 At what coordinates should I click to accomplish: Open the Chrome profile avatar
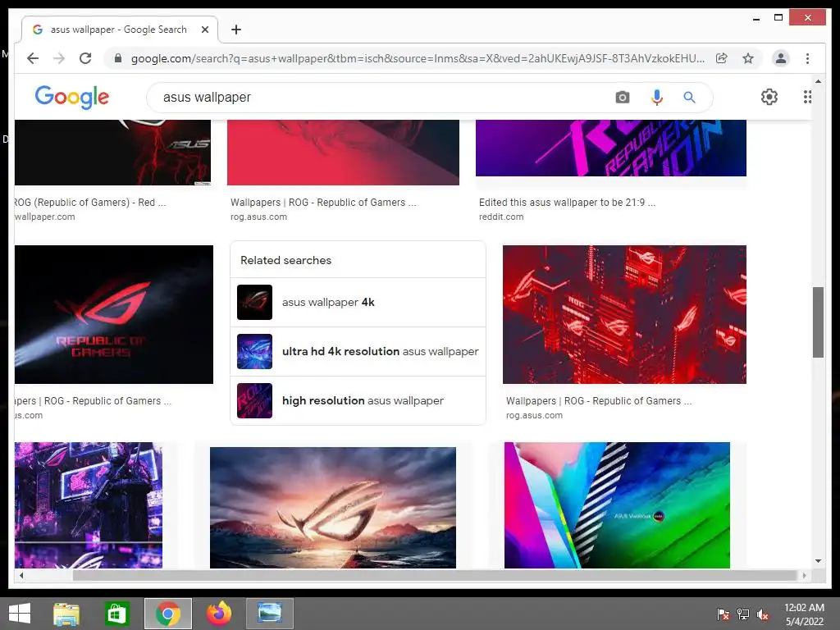(781, 58)
